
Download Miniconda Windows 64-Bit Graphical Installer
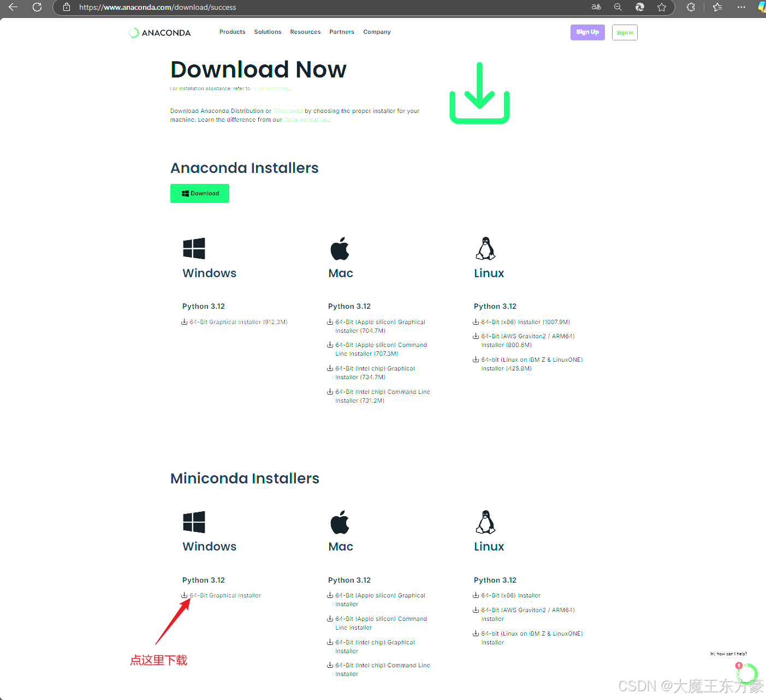point(225,595)
